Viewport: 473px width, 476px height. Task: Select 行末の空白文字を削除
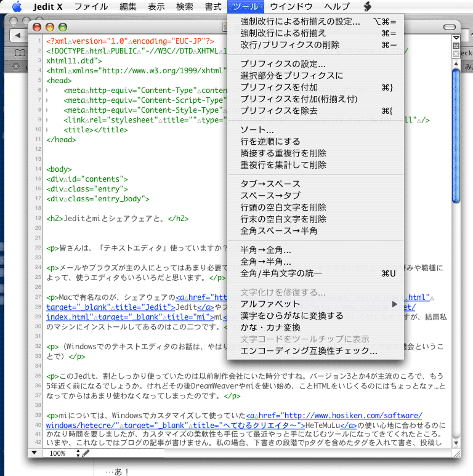tap(316, 219)
